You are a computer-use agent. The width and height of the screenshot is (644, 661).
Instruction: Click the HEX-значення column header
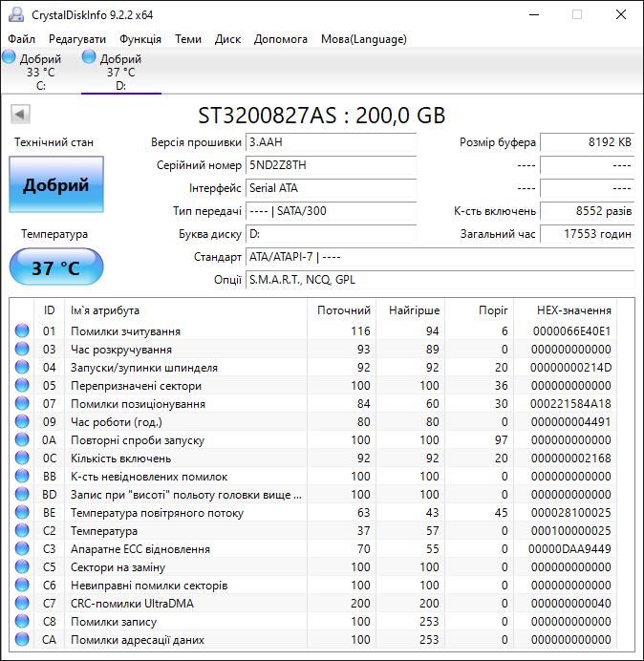point(565,310)
